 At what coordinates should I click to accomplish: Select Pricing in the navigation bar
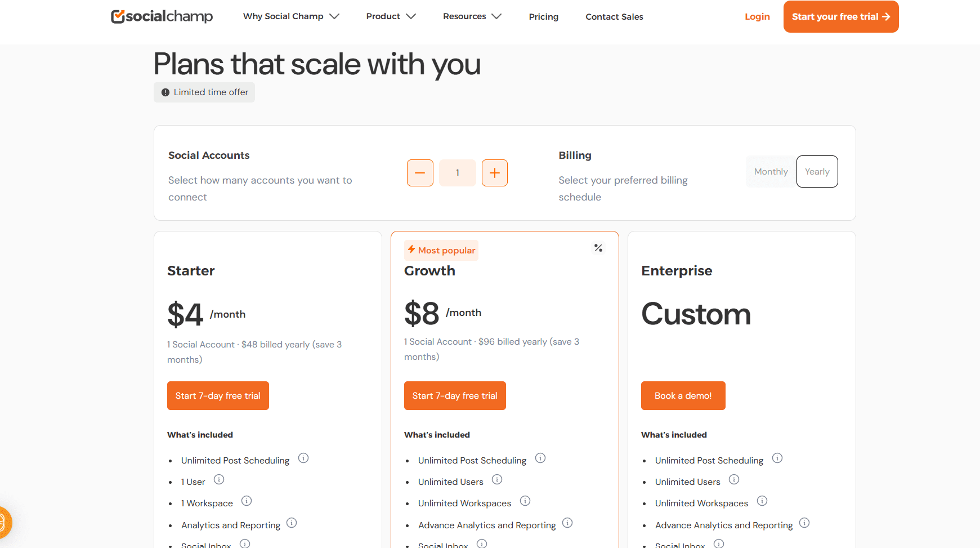(543, 17)
